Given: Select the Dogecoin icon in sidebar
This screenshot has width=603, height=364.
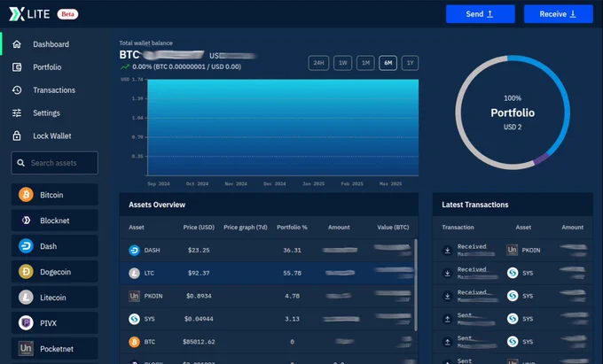Looking at the screenshot, I should pyautogui.click(x=26, y=272).
